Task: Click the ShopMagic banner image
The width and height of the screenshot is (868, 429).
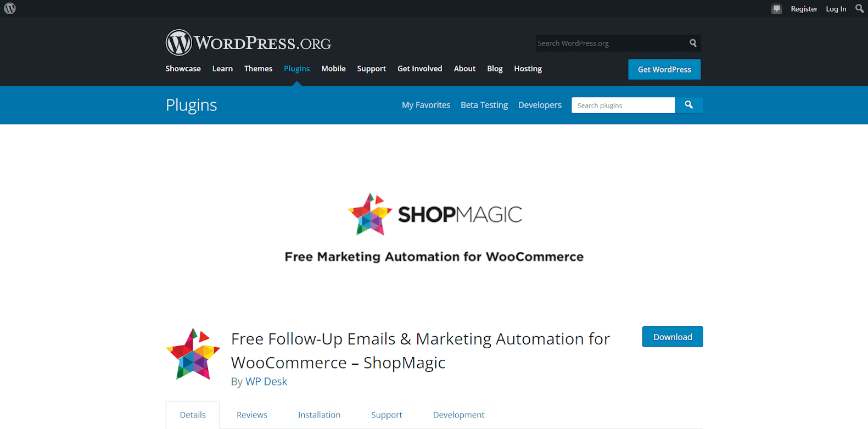Action: 434,226
